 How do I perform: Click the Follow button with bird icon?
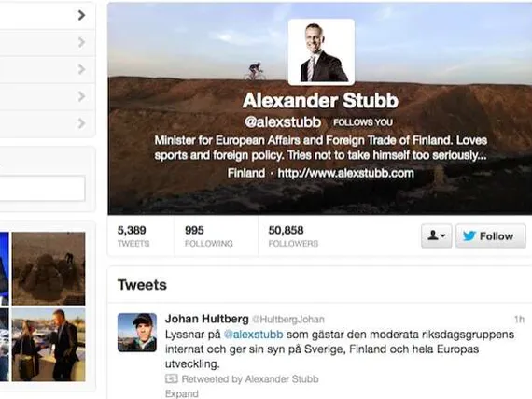491,235
